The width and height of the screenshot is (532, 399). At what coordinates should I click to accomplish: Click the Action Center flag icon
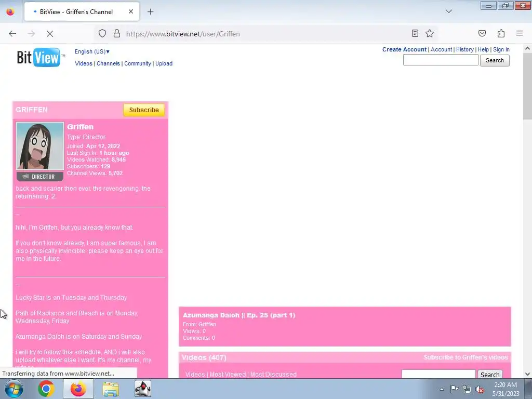coord(454,389)
